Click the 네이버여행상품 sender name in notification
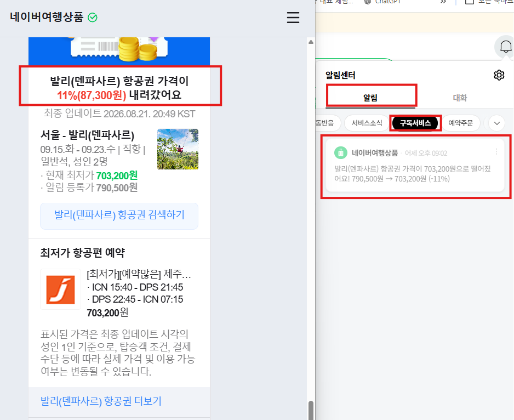 click(x=375, y=153)
